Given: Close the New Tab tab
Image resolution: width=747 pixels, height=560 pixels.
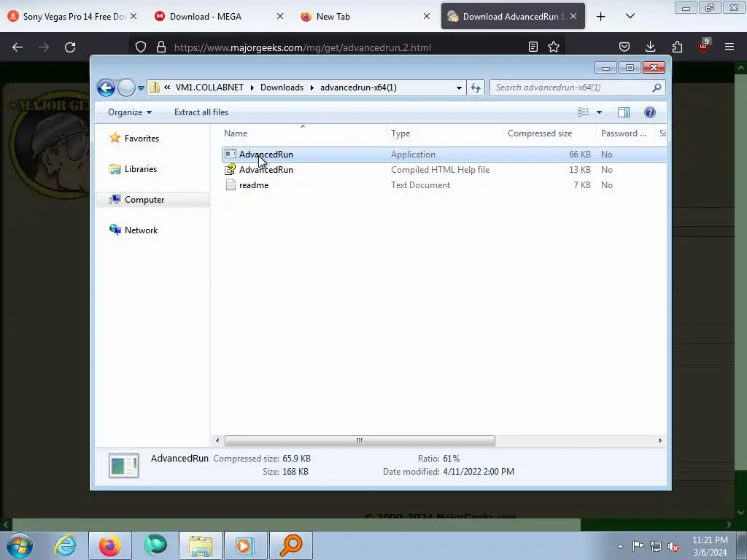Looking at the screenshot, I should click(427, 17).
